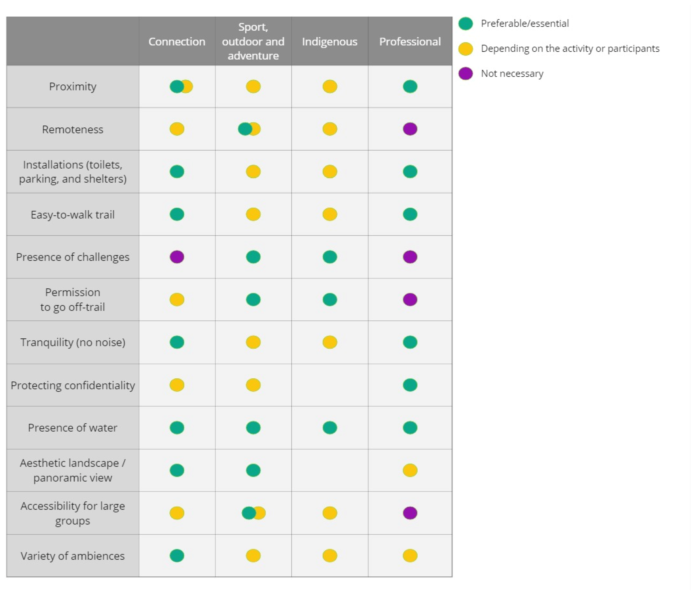Select the Indigenous column header
This screenshot has width=700, height=594.
pyautogui.click(x=329, y=41)
